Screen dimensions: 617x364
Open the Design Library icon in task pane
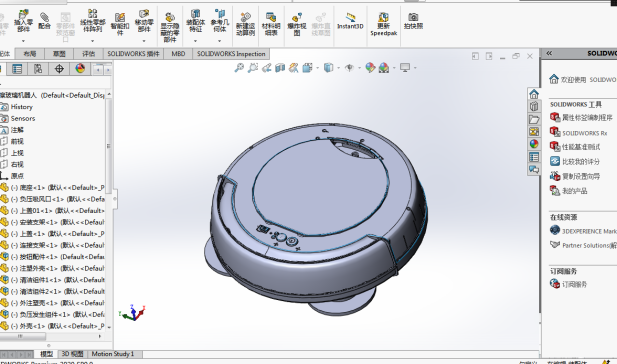[x=534, y=107]
